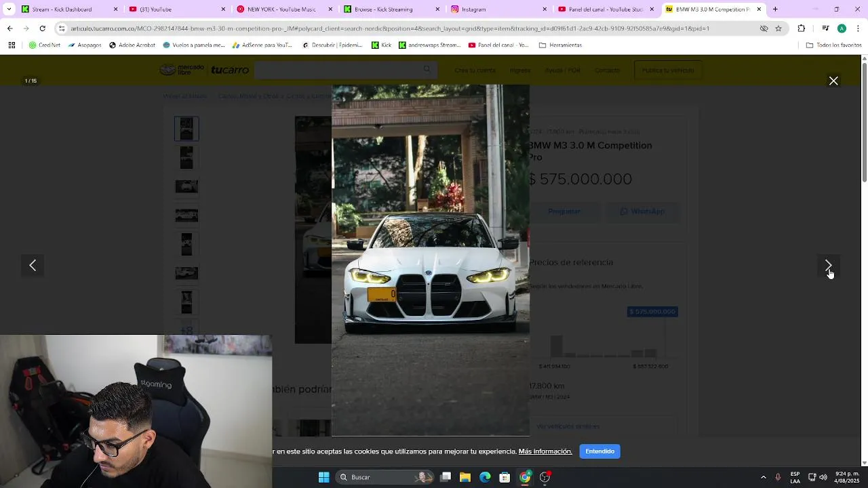Screen dimensions: 868x488
Task: Open the Windows Start menu
Action: click(323, 477)
